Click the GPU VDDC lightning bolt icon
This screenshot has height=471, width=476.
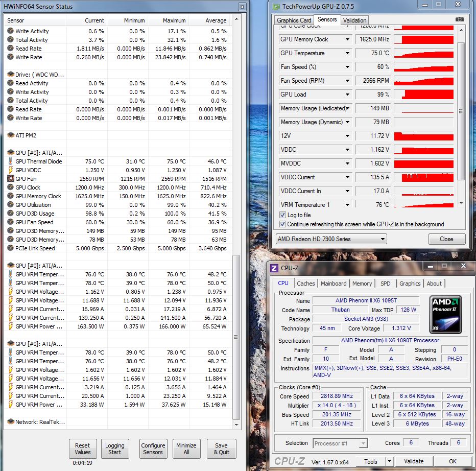tap(10, 170)
